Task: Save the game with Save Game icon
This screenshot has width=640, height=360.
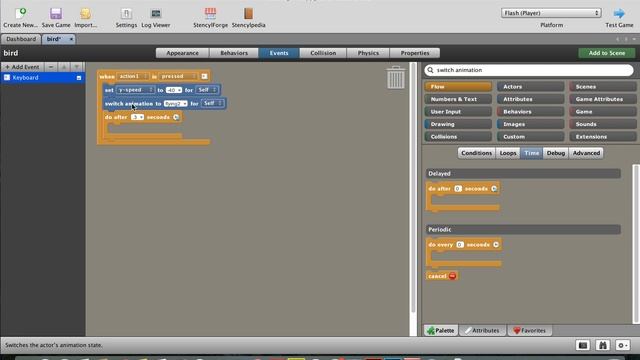Action: pos(56,13)
